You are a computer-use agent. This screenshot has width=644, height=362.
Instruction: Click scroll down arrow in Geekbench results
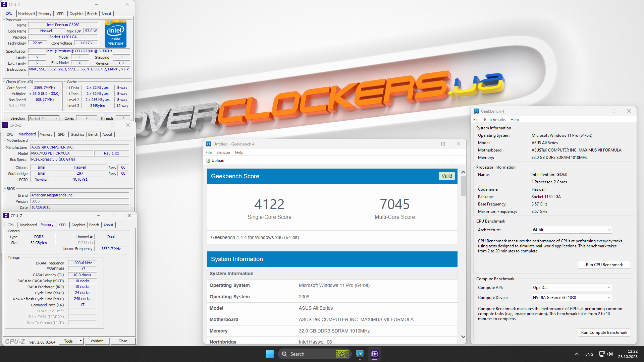click(x=463, y=337)
